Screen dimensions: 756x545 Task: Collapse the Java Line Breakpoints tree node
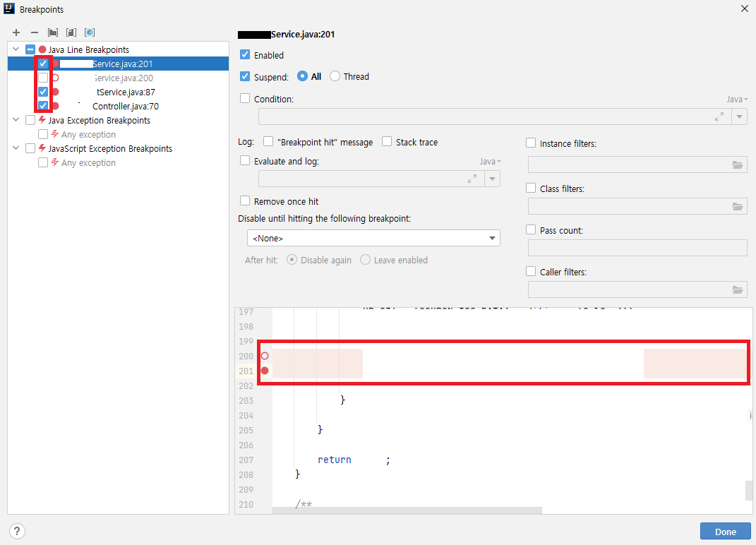(x=16, y=49)
